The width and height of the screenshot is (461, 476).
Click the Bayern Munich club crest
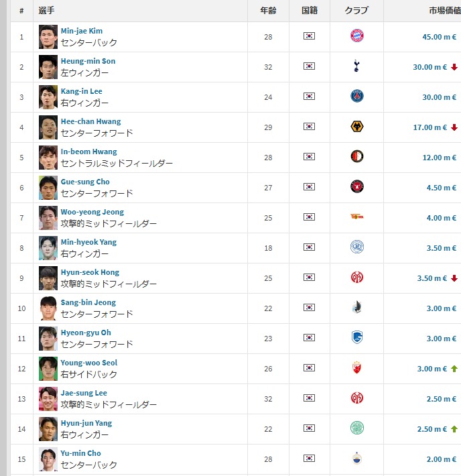[356, 36]
